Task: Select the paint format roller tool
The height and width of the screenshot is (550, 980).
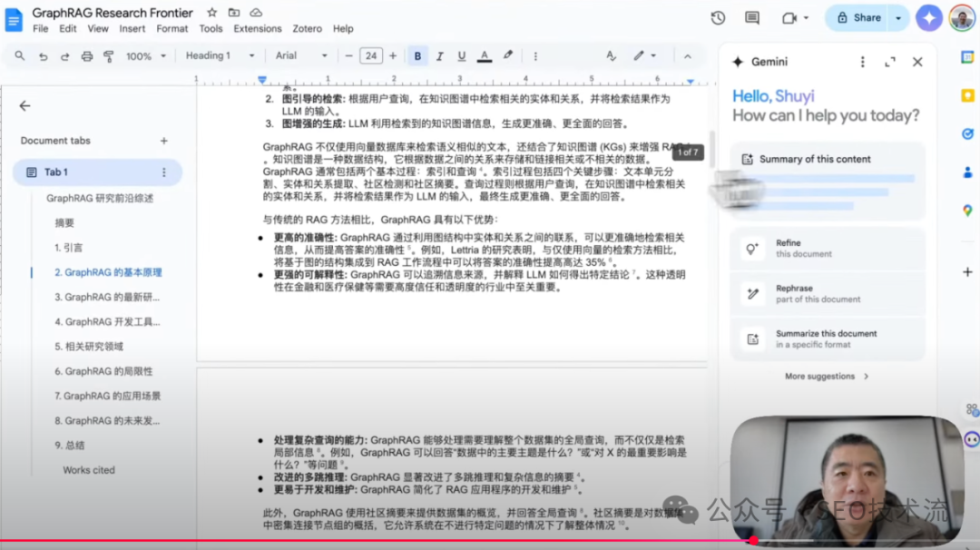Action: (x=109, y=56)
